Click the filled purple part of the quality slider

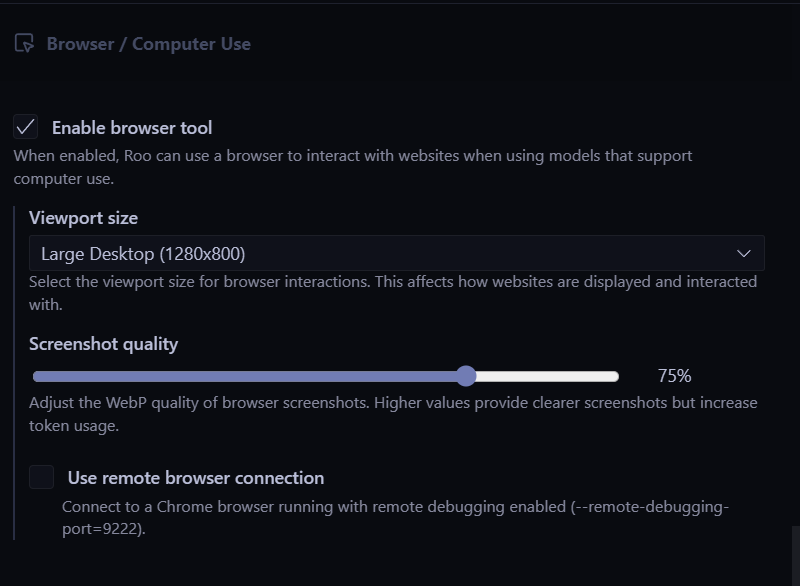pos(248,376)
